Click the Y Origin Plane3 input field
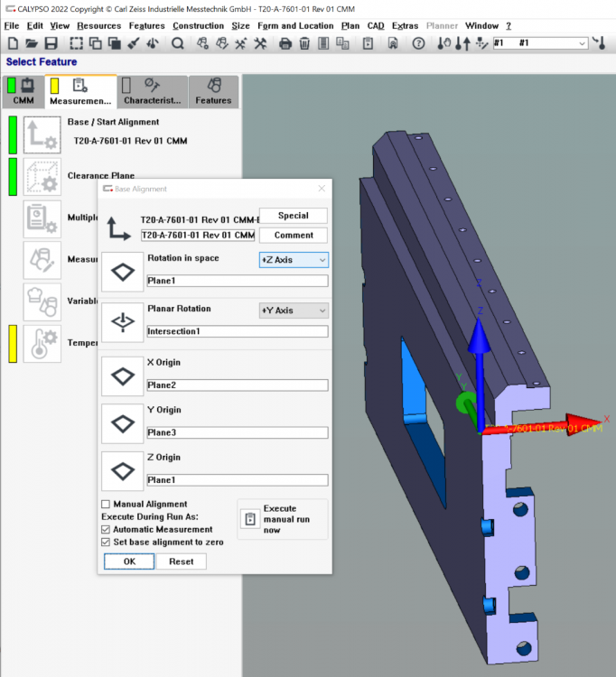The width and height of the screenshot is (616, 677). coord(237,433)
